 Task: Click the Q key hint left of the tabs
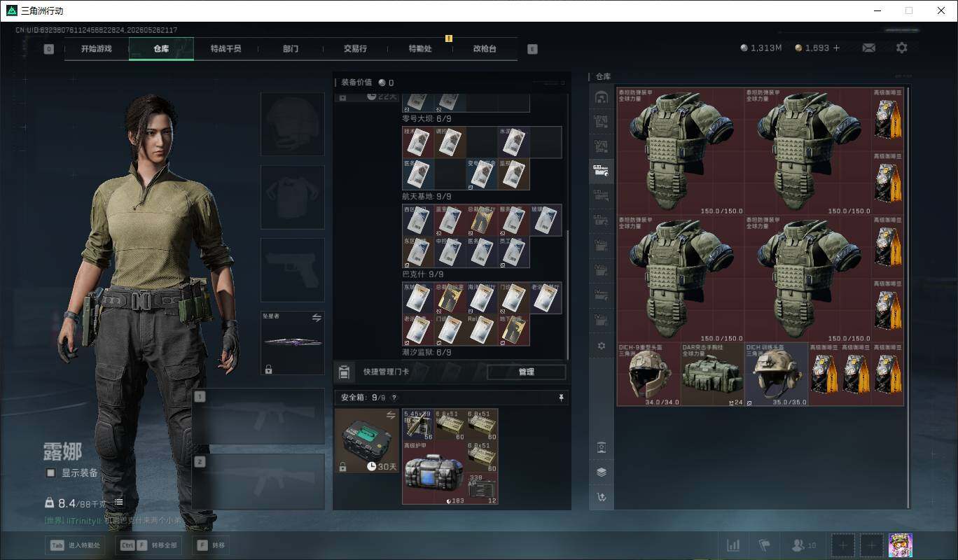(x=48, y=49)
